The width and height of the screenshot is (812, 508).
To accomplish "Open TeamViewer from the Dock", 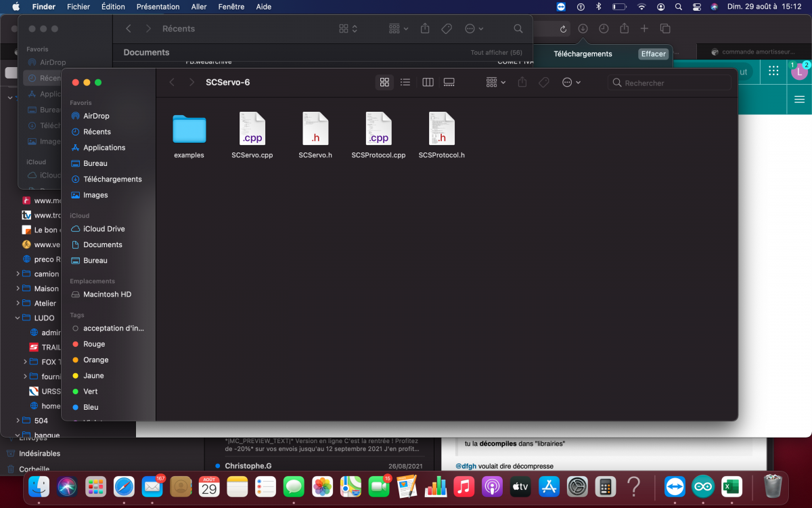I will click(675, 486).
